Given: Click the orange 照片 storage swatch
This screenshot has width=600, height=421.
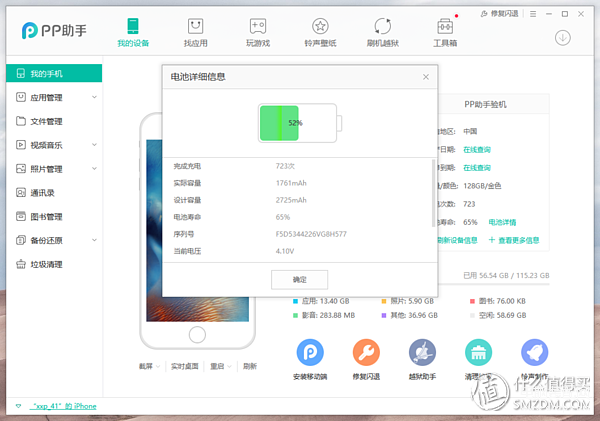Looking at the screenshot, I should click(384, 301).
